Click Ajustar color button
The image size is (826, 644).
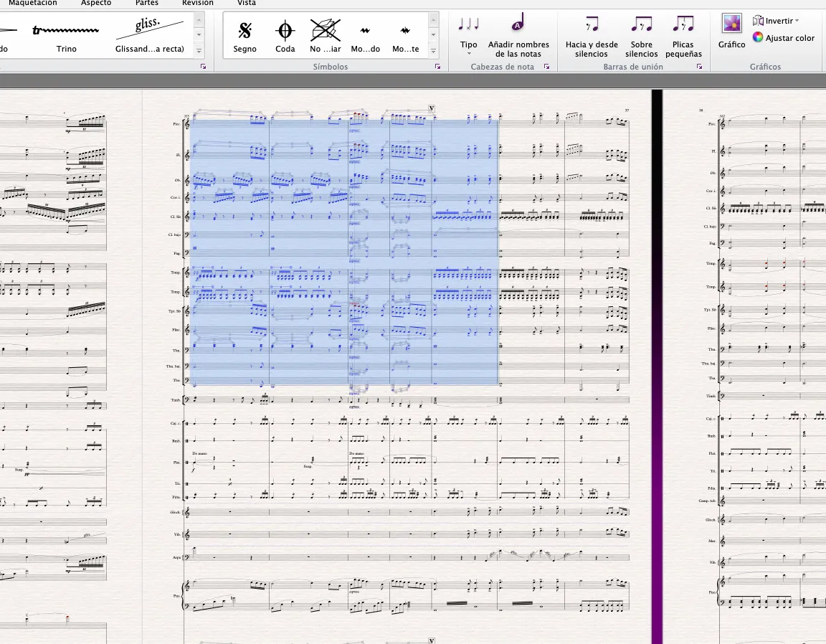pos(784,38)
